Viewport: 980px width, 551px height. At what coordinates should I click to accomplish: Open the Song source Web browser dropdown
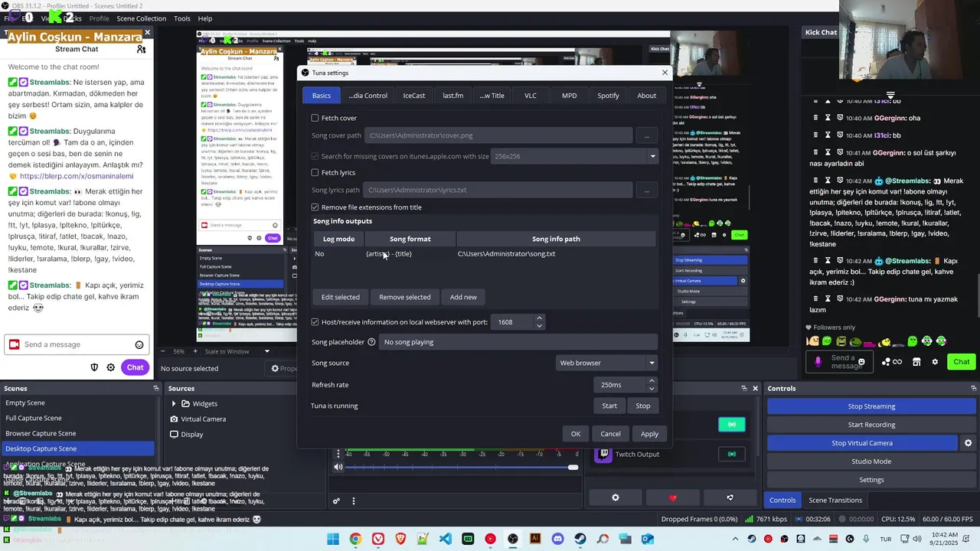pos(606,363)
